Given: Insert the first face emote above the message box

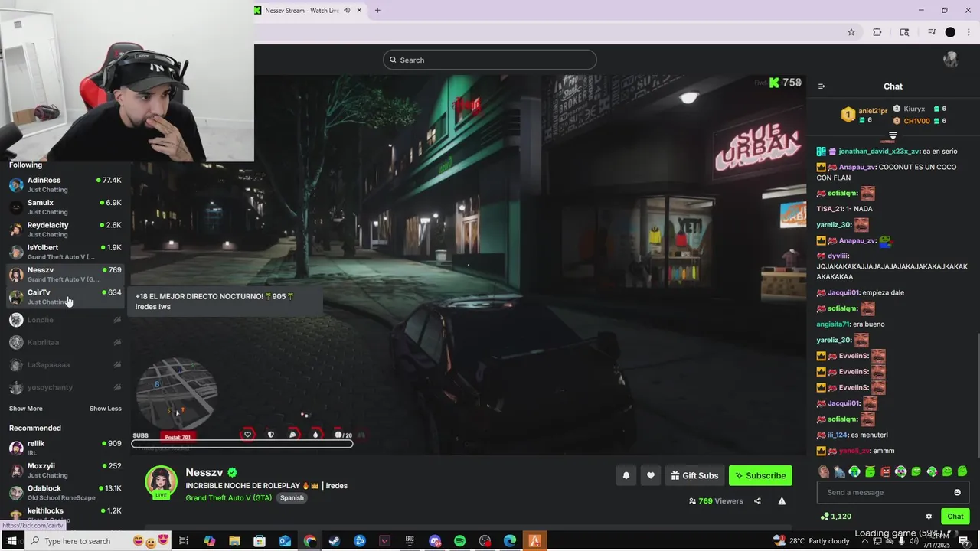Looking at the screenshot, I should click(824, 471).
